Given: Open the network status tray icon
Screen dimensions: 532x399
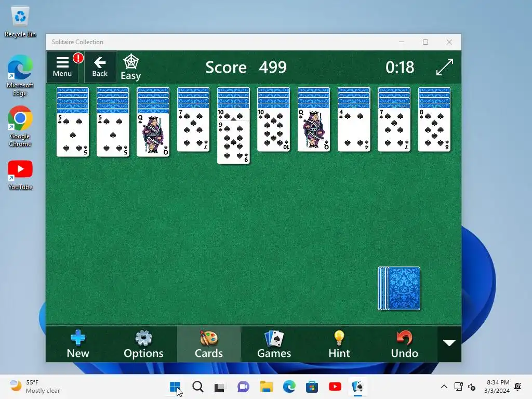Looking at the screenshot, I should (x=458, y=387).
